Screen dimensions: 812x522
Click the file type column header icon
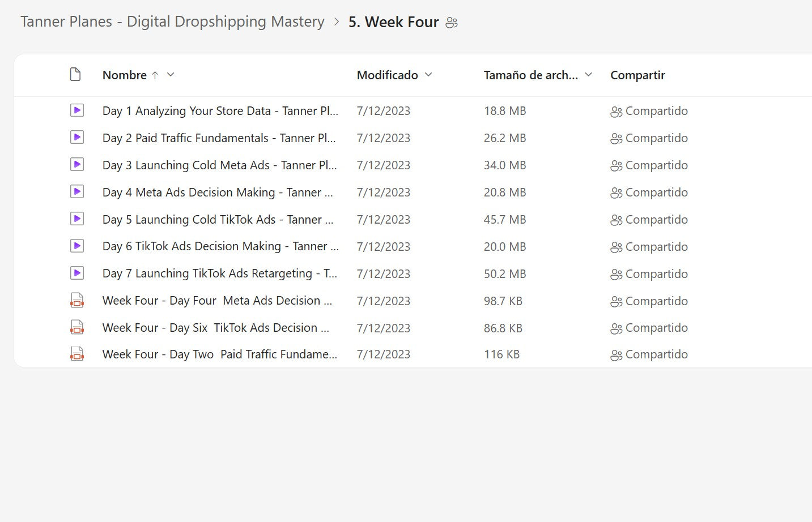click(75, 75)
